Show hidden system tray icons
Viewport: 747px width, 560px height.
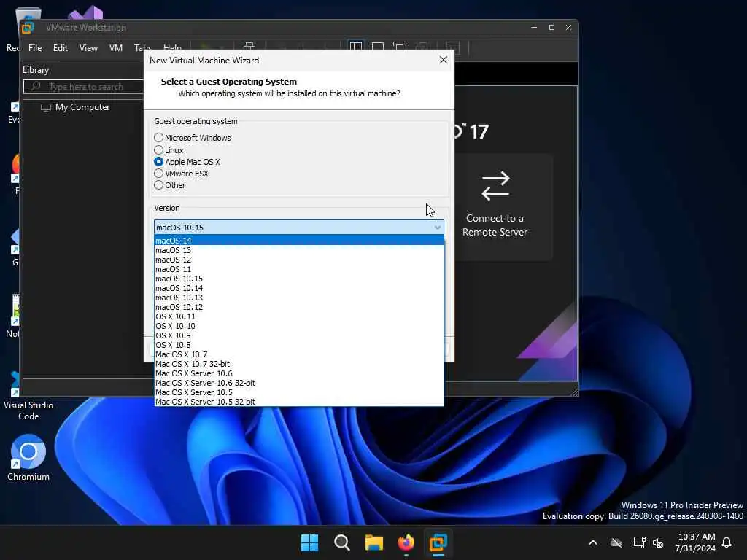point(593,542)
